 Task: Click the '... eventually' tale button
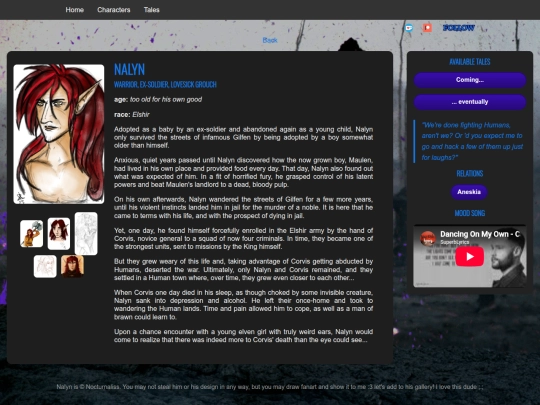[x=470, y=102]
